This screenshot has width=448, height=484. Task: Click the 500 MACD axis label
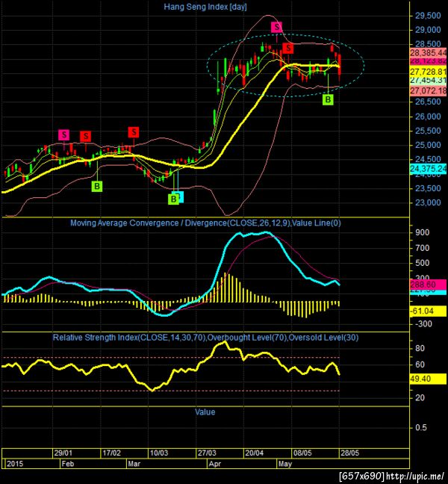[x=423, y=263]
